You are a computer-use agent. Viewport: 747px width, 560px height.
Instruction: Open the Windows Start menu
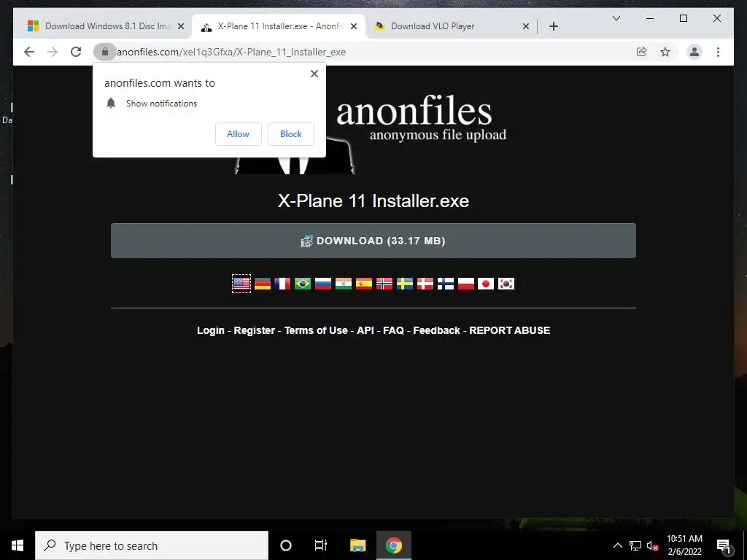pyautogui.click(x=18, y=545)
